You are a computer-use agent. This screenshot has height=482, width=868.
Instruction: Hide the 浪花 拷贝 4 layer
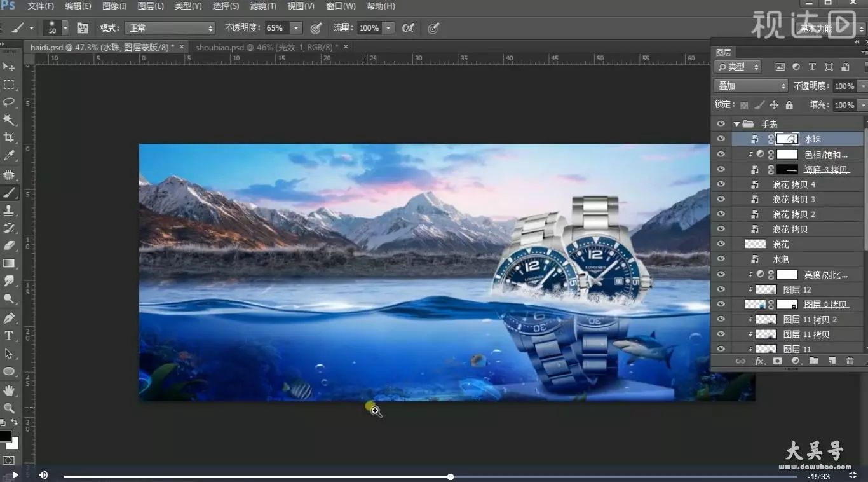[721, 184]
